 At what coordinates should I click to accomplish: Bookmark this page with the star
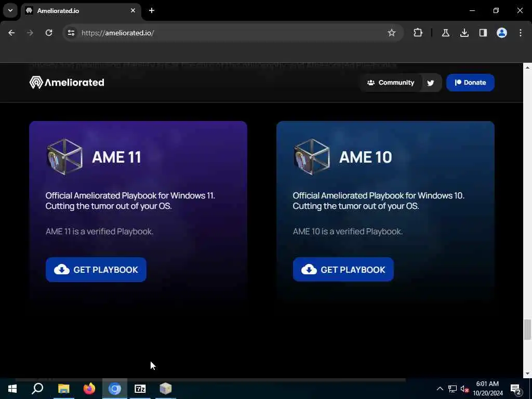[x=392, y=33]
